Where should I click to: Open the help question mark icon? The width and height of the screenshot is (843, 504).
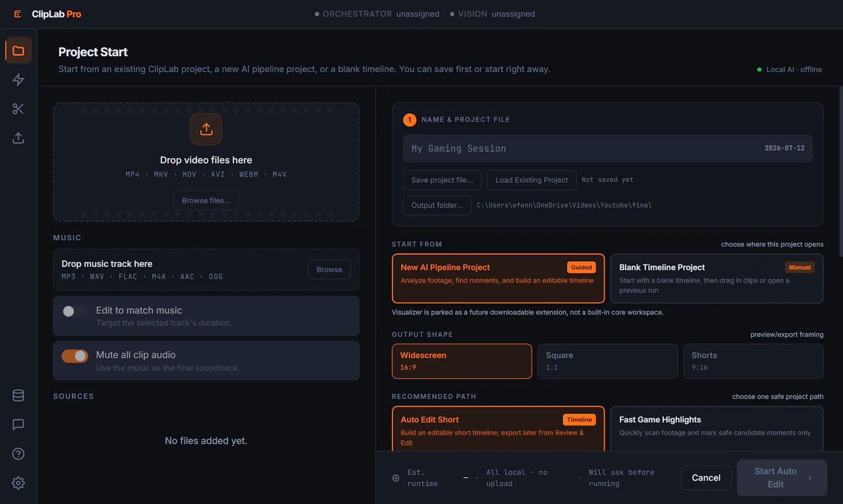tap(18, 454)
